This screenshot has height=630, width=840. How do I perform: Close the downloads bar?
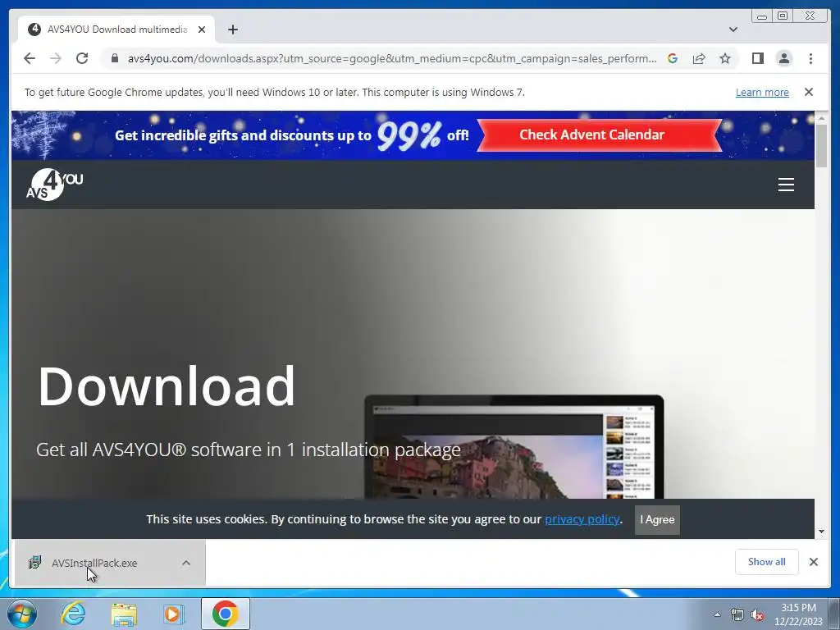pos(813,562)
